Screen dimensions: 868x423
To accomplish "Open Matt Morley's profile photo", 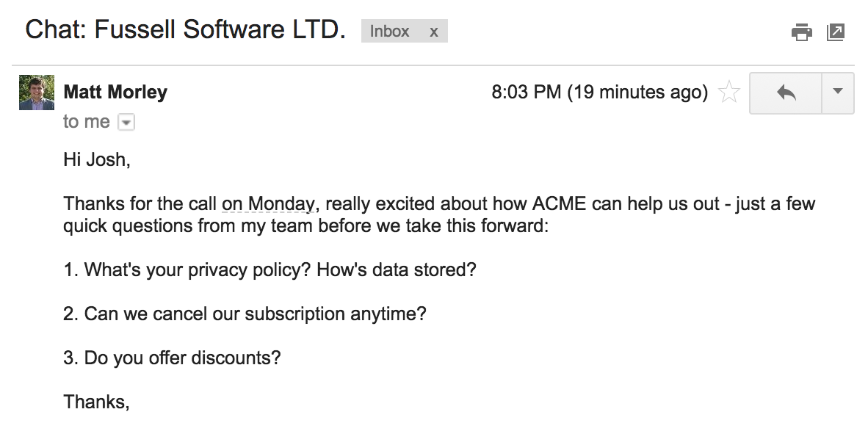I will (x=37, y=93).
